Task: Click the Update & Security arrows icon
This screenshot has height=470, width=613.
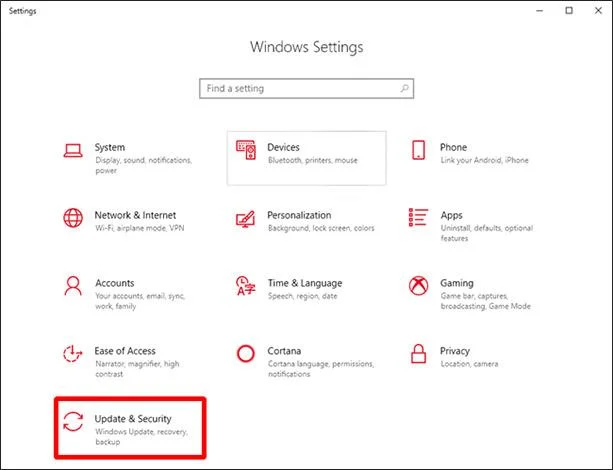Action: coord(73,422)
